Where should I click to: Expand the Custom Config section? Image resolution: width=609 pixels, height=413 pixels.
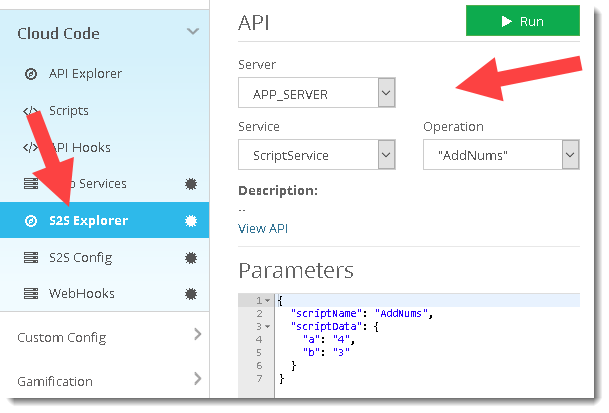(x=196, y=335)
